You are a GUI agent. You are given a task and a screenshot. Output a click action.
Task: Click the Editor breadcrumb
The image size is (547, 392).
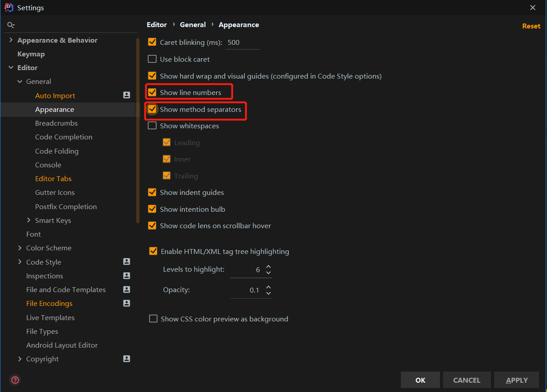pyautogui.click(x=157, y=25)
